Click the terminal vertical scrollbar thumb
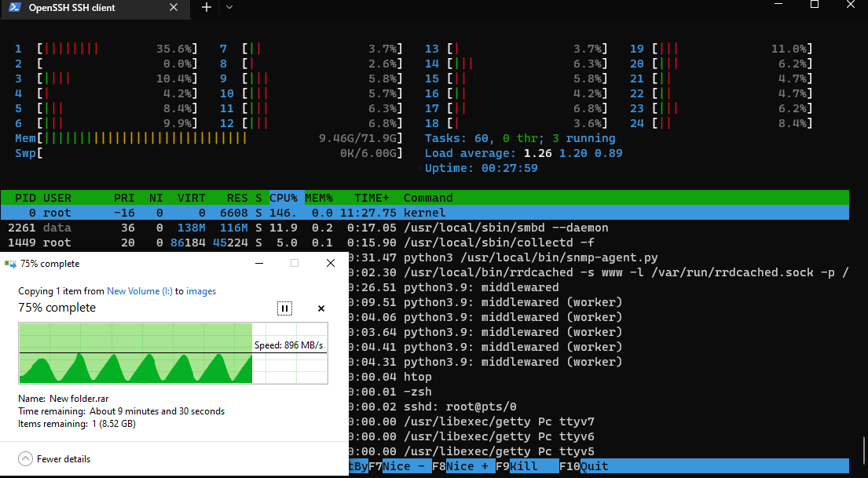 [864, 451]
